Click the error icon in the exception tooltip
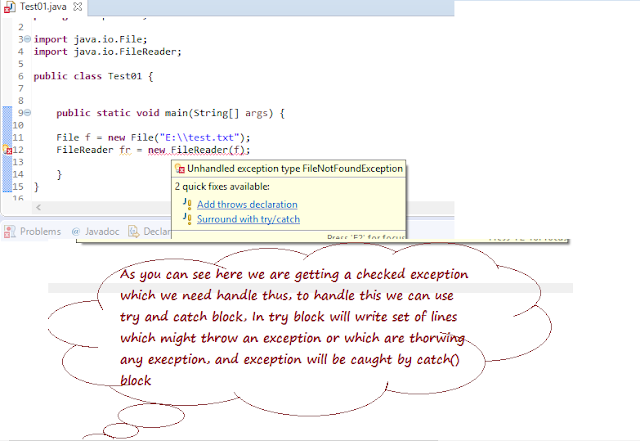This screenshot has width=640, height=441. (x=180, y=169)
